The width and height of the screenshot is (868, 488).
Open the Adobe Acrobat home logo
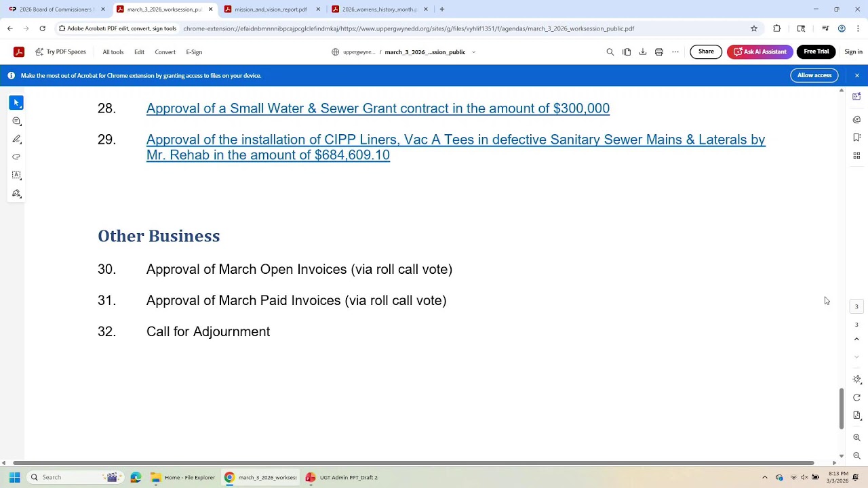click(x=19, y=52)
